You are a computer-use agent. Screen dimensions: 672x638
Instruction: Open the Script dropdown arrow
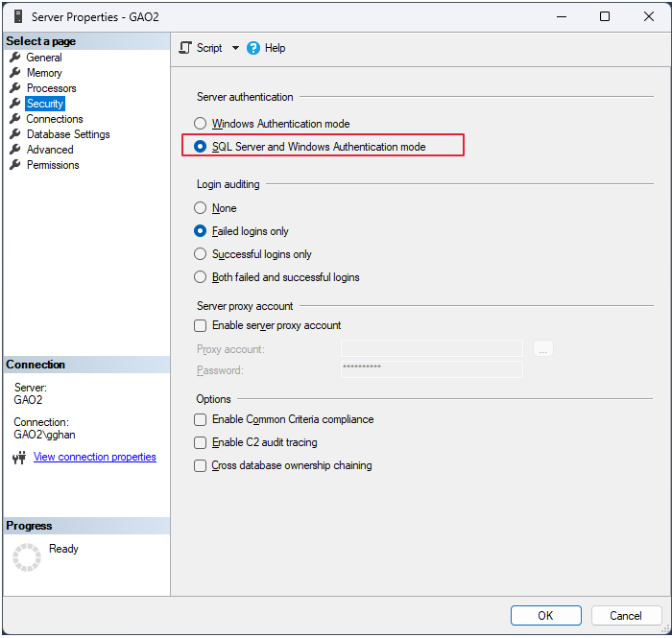[235, 48]
